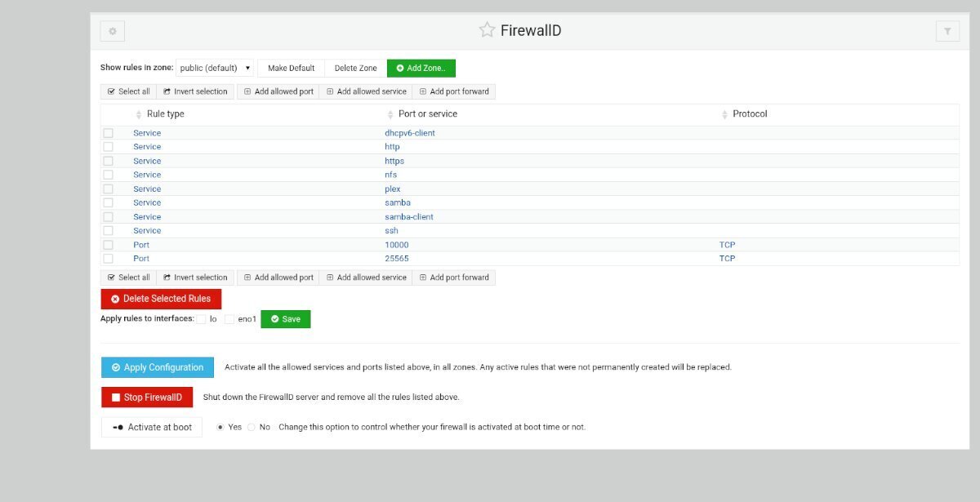Select No radio for boot activation
The width and height of the screenshot is (980, 502).
pos(252,427)
